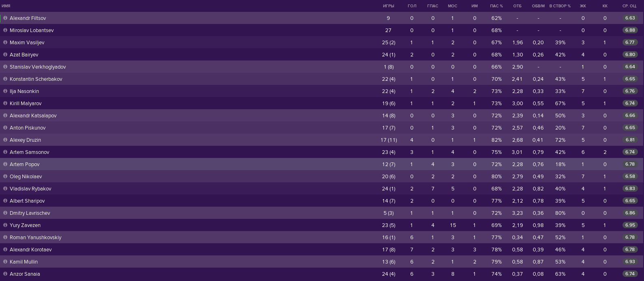Sort by ИГРЫ column header

(x=388, y=6)
